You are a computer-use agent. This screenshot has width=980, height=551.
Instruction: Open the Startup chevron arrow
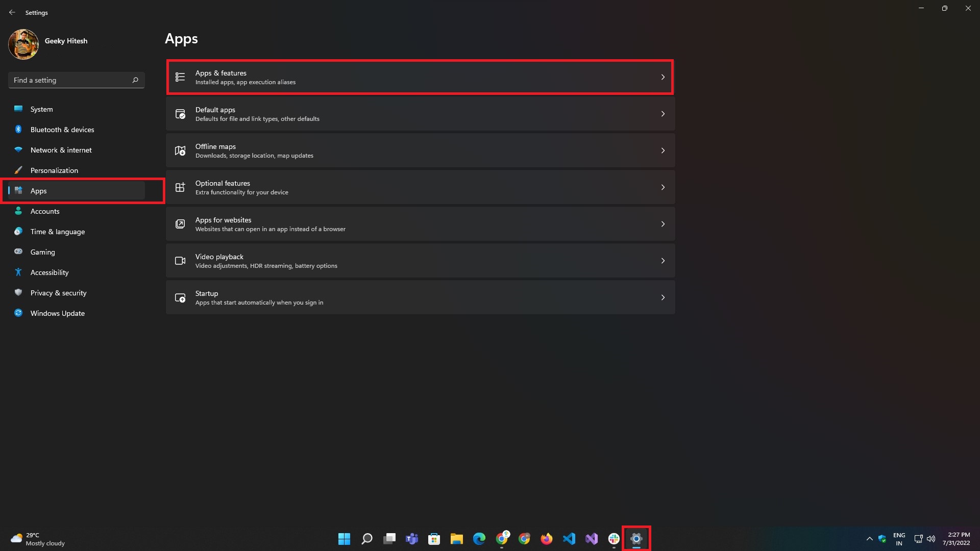[663, 297]
